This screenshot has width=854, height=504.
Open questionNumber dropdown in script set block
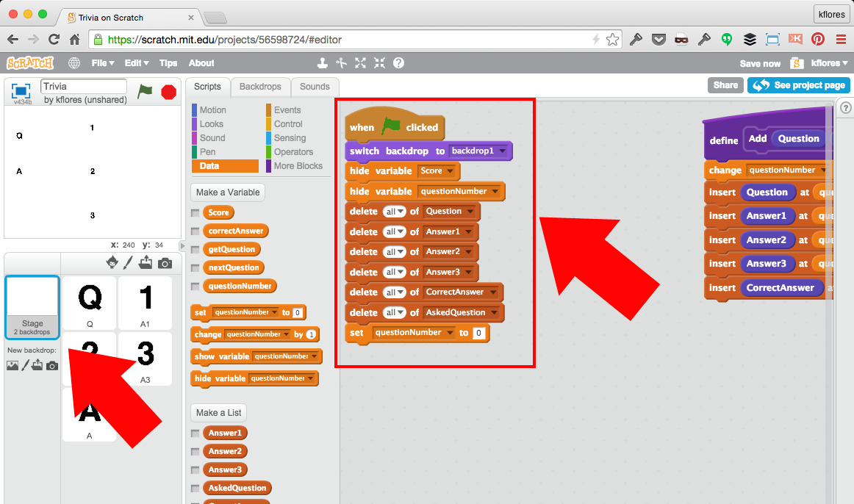(414, 333)
